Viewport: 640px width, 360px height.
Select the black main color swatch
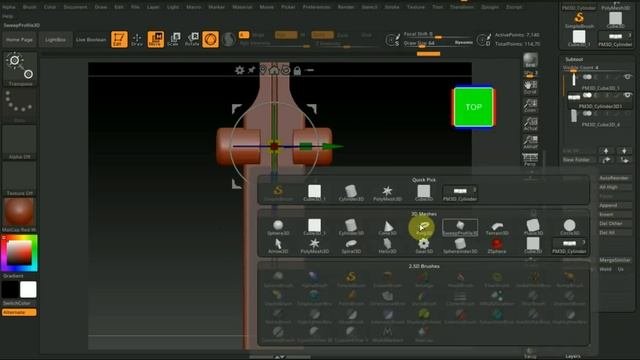10,290
